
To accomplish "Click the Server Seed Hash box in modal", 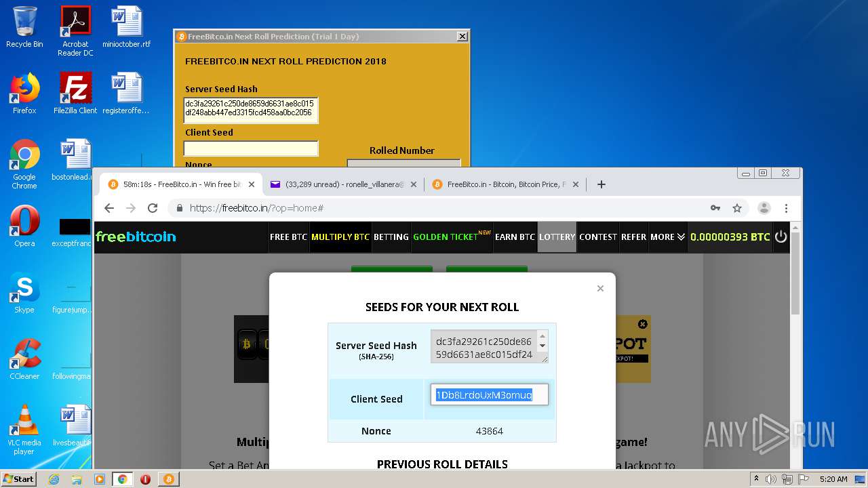I will tap(484, 346).
